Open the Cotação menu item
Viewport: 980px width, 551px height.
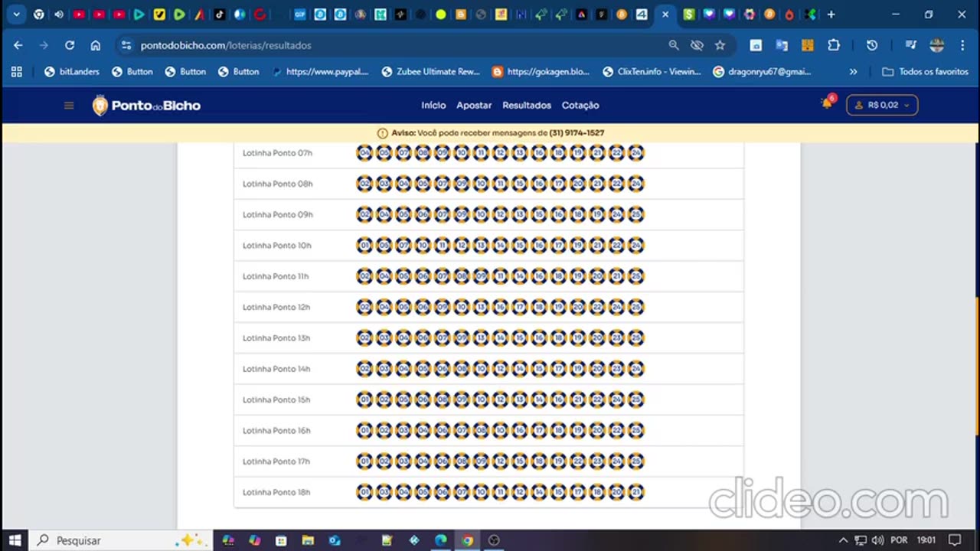point(580,106)
